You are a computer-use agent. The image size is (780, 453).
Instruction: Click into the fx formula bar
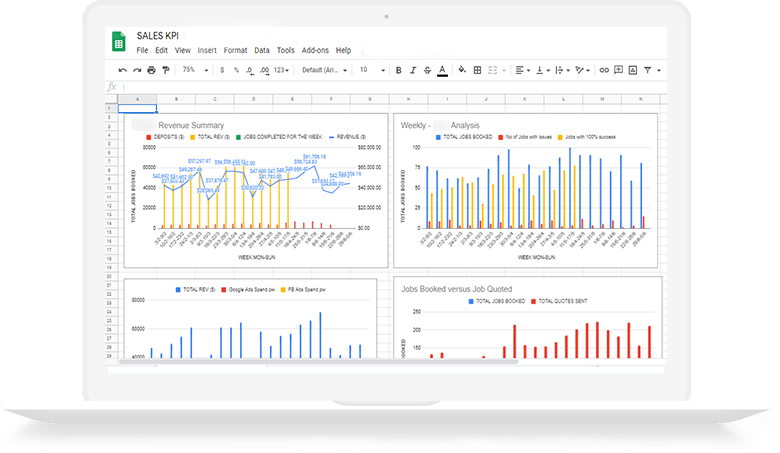pyautogui.click(x=393, y=87)
